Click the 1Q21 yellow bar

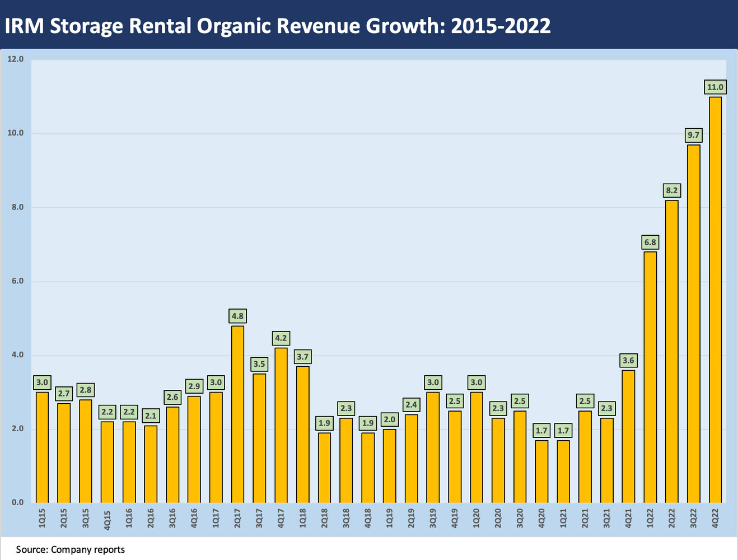(x=563, y=472)
